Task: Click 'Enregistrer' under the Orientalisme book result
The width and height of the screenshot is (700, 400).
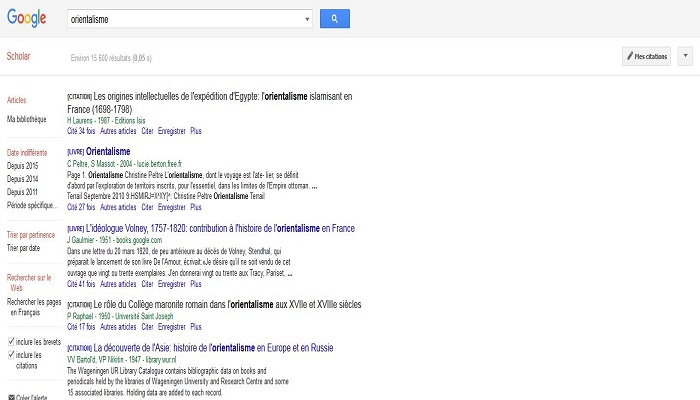Action: click(x=172, y=207)
